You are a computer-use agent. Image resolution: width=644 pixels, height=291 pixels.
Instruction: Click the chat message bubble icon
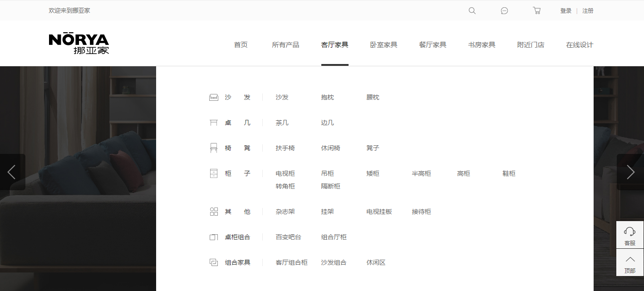click(504, 10)
